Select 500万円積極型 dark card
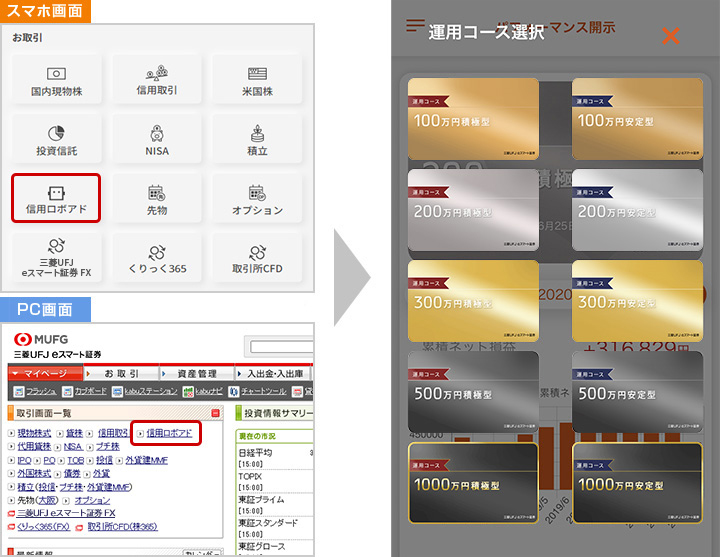This screenshot has height=557, width=720. [x=473, y=392]
